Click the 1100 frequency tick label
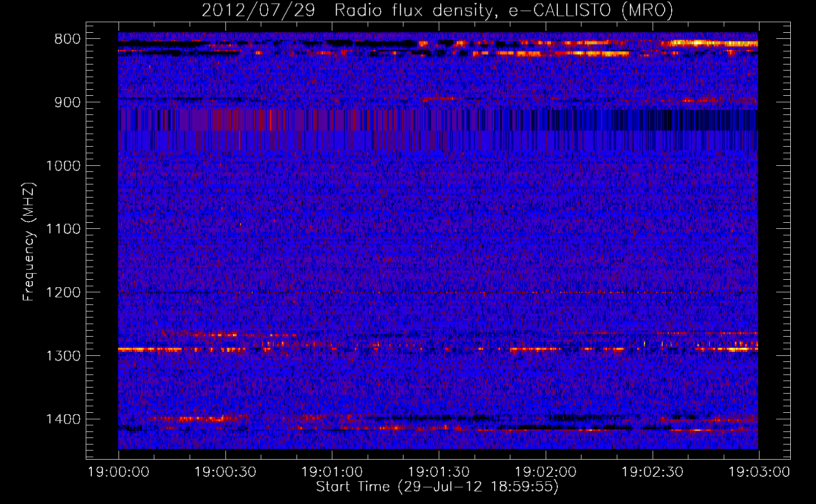 coord(63,229)
